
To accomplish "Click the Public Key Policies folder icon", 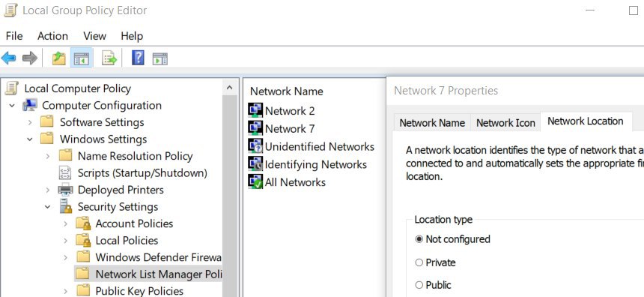I will coord(83,290).
